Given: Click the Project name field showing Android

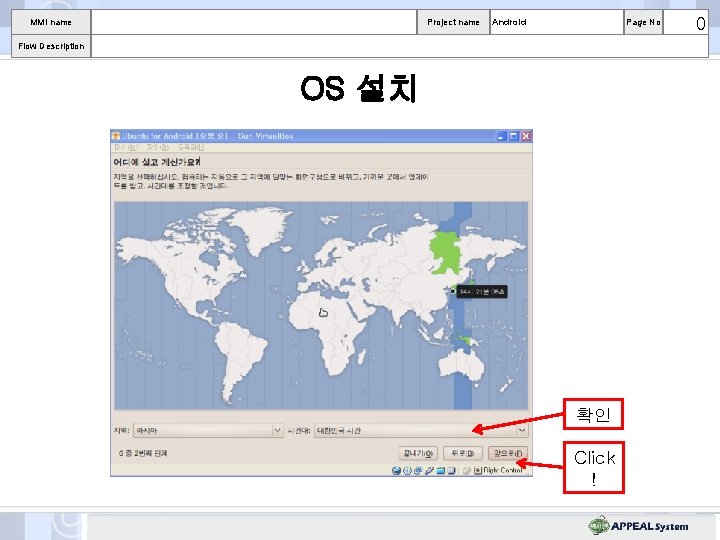Looking at the screenshot, I should tap(557, 22).
